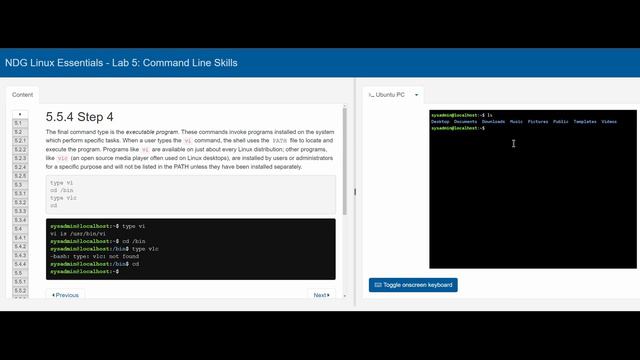Jump to section 5.2 in sidebar
This screenshot has width=640, height=360.
click(x=20, y=132)
